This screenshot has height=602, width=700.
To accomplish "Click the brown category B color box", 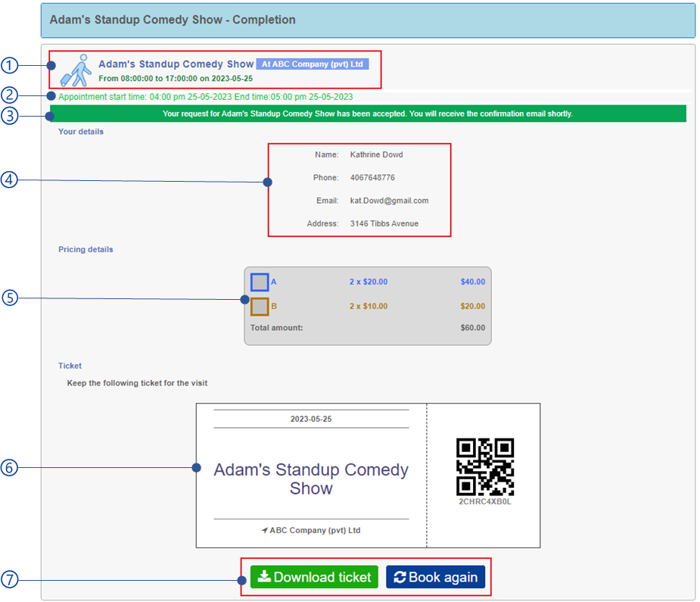I will click(x=260, y=307).
